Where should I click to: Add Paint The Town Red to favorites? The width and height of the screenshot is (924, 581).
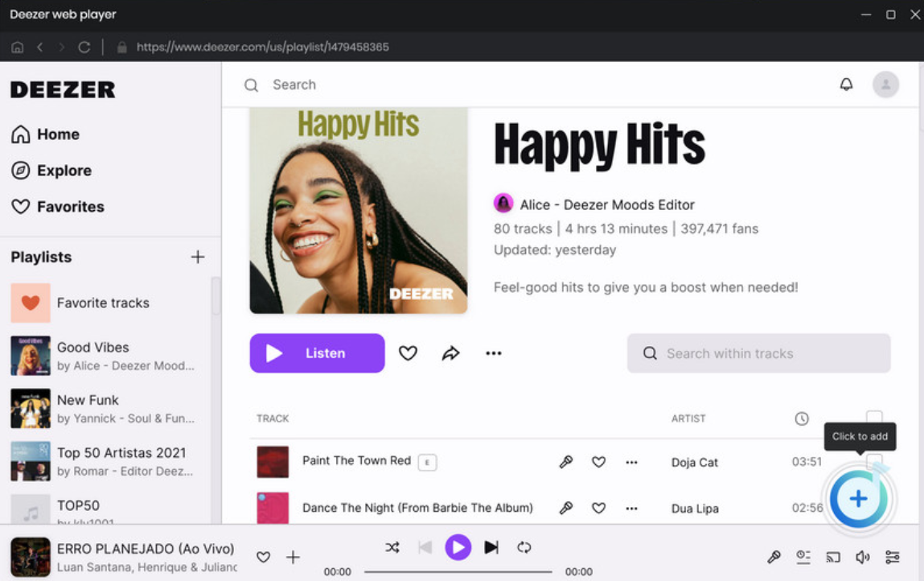tap(599, 462)
